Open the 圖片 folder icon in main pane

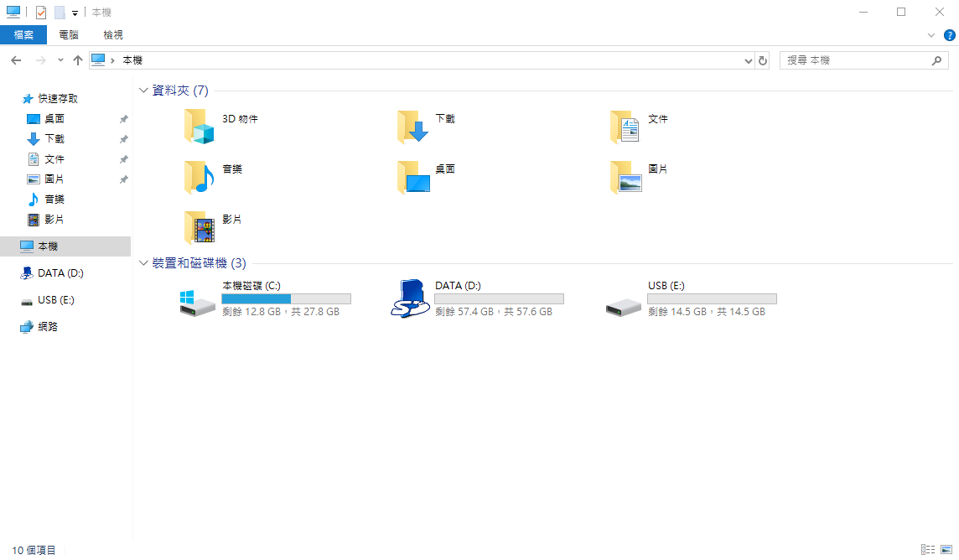coord(625,177)
